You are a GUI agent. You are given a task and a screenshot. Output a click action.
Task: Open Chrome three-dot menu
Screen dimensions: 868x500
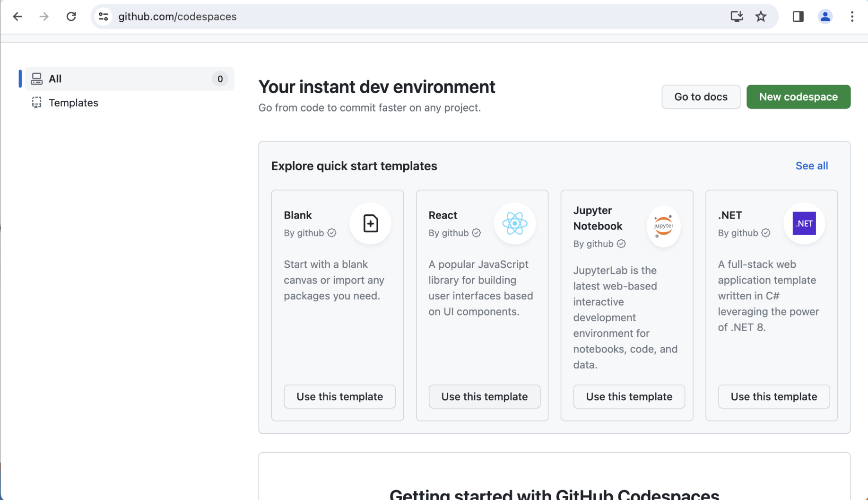pyautogui.click(x=852, y=17)
